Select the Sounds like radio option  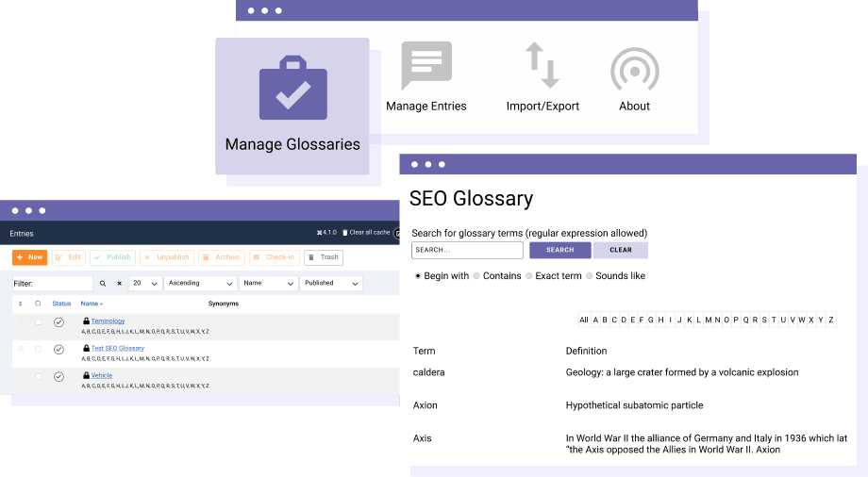590,276
